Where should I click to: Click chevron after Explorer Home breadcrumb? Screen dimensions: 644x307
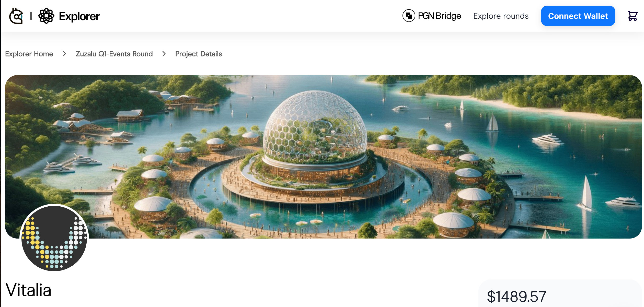(64, 54)
